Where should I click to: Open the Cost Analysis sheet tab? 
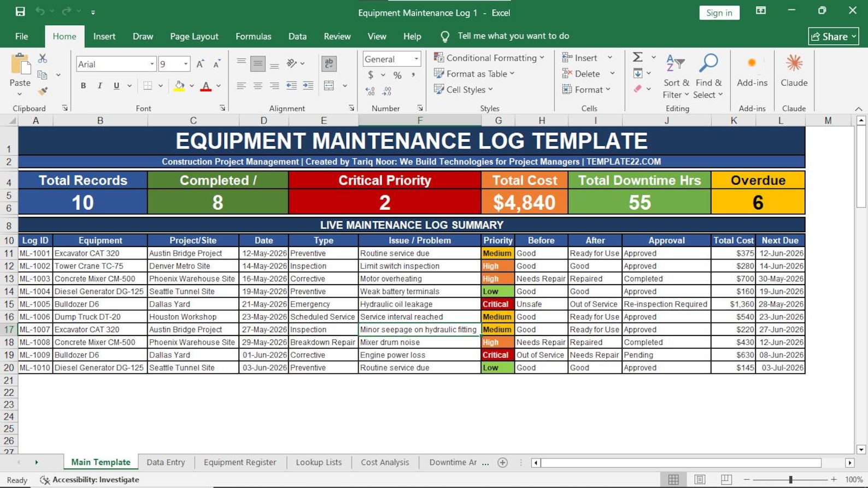(x=385, y=462)
